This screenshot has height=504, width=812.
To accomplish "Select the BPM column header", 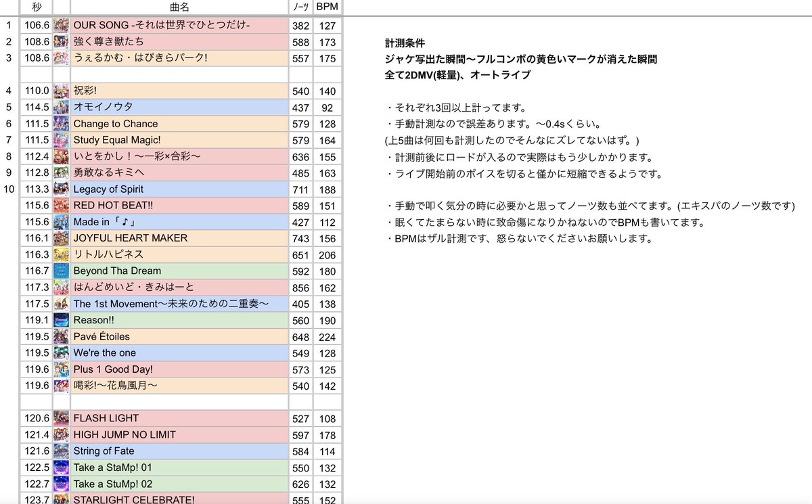I will [328, 7].
